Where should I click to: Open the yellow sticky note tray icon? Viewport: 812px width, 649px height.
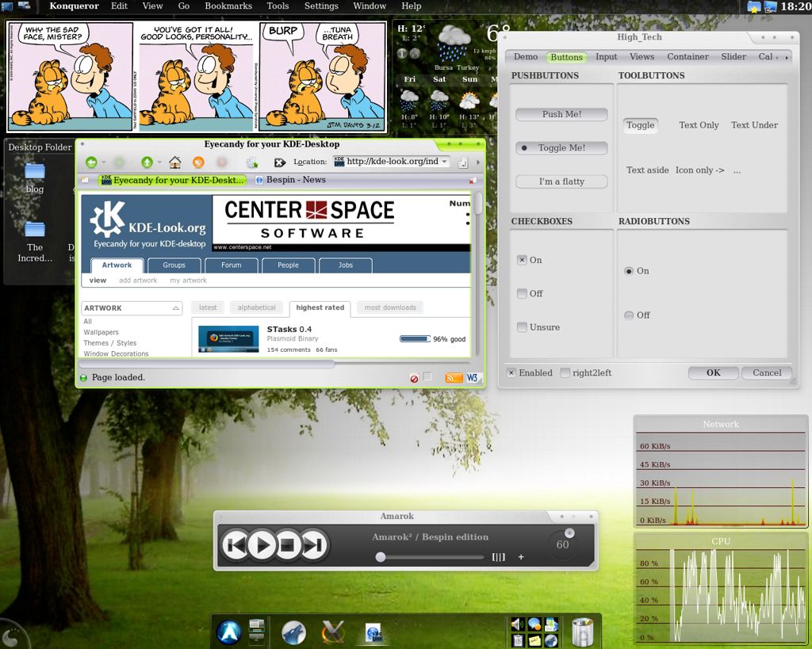point(534,641)
